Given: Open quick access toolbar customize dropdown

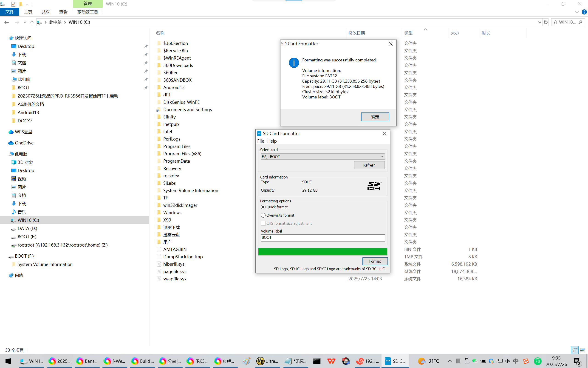Looking at the screenshot, I should click(x=27, y=4).
